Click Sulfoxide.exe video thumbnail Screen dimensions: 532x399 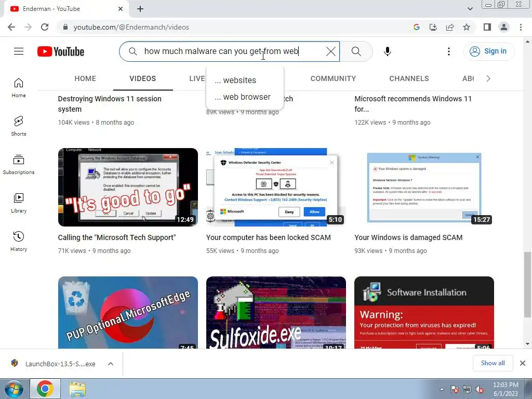pos(276,312)
